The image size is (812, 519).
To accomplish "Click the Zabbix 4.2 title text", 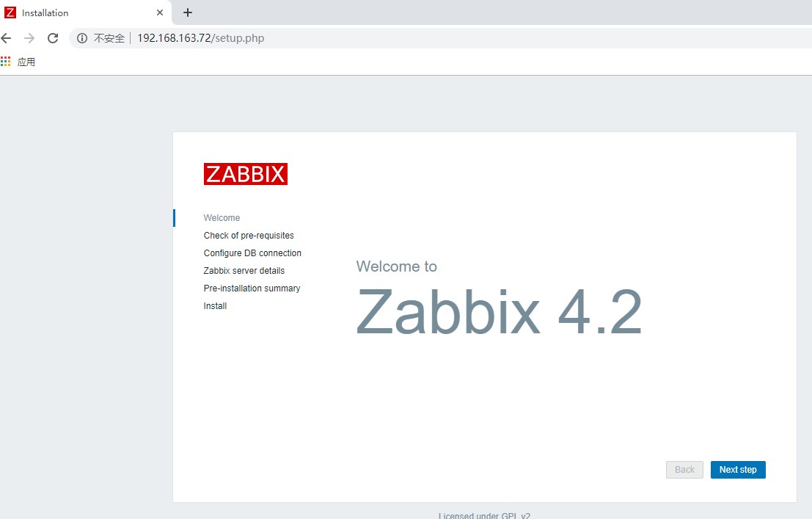I will (x=500, y=313).
